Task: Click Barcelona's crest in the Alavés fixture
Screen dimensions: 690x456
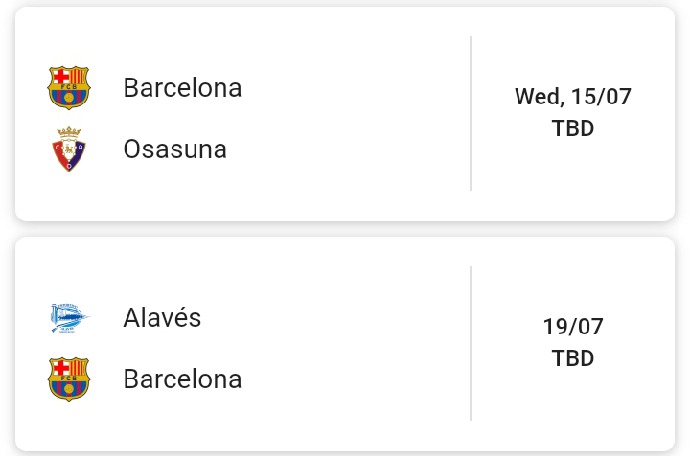Action: (69, 380)
